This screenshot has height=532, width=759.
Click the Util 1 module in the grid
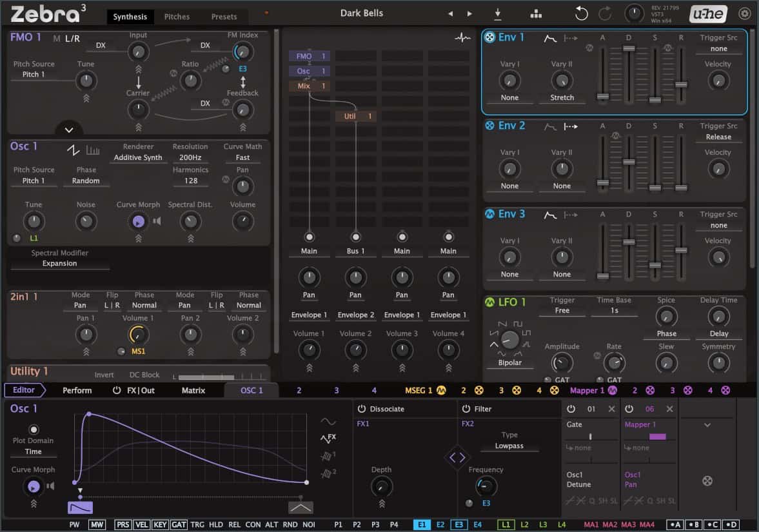pyautogui.click(x=355, y=116)
